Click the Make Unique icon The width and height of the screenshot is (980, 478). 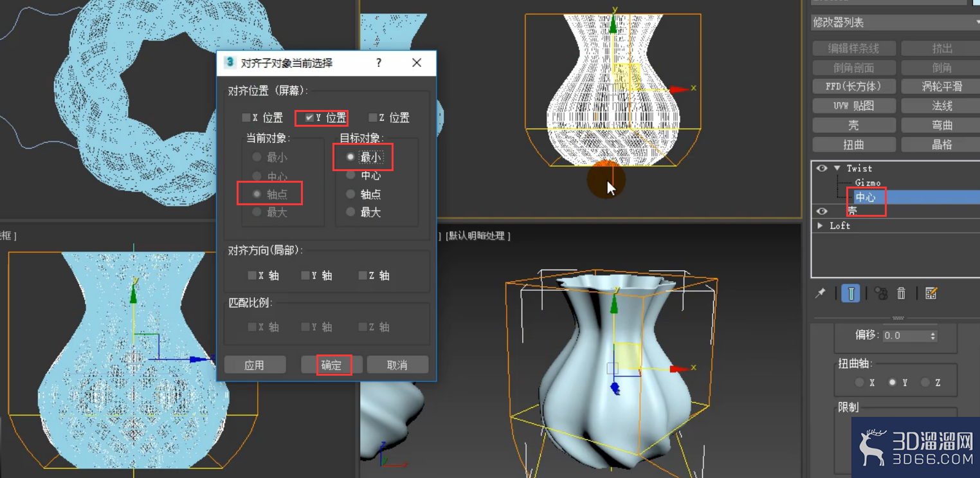[880, 293]
